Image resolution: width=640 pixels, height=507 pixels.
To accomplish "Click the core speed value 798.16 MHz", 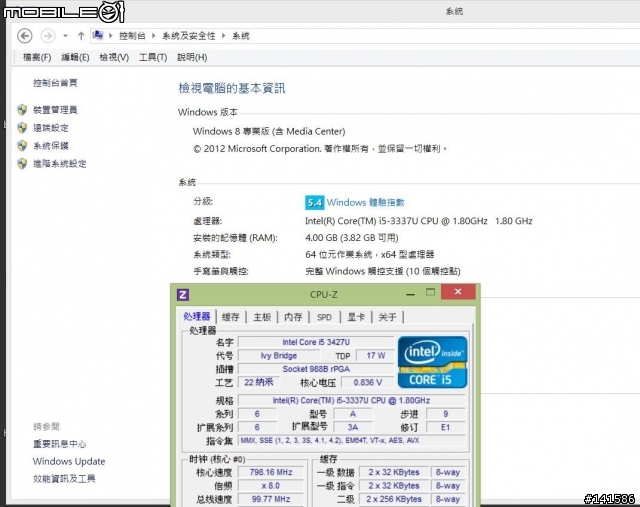I will [271, 472].
